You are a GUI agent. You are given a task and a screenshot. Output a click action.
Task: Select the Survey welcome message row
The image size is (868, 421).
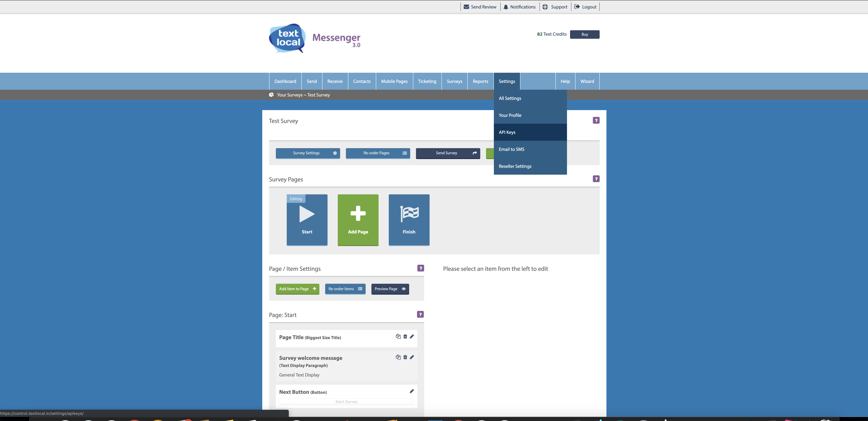[x=346, y=366]
